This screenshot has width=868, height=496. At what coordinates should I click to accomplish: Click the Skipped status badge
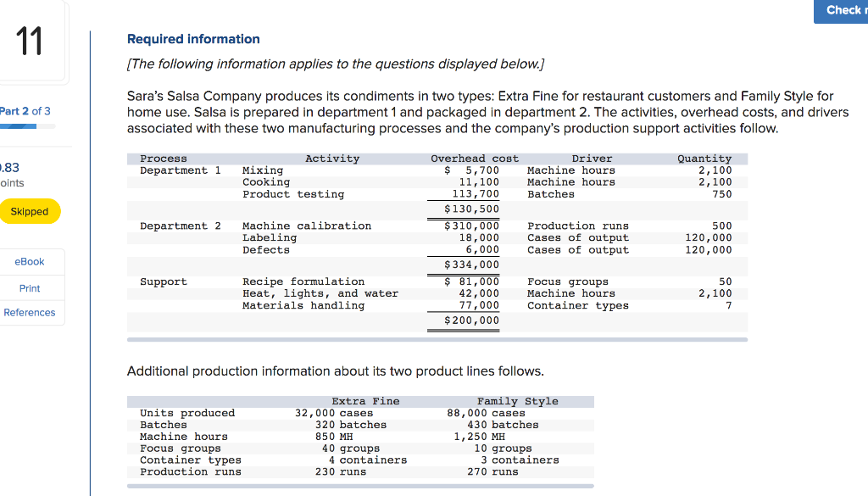31,211
